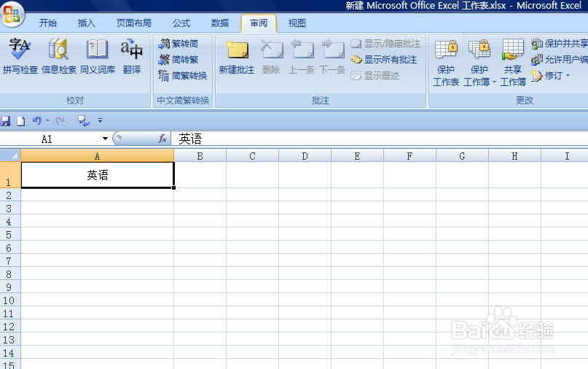Select column D header
The height and width of the screenshot is (369, 588).
(305, 156)
